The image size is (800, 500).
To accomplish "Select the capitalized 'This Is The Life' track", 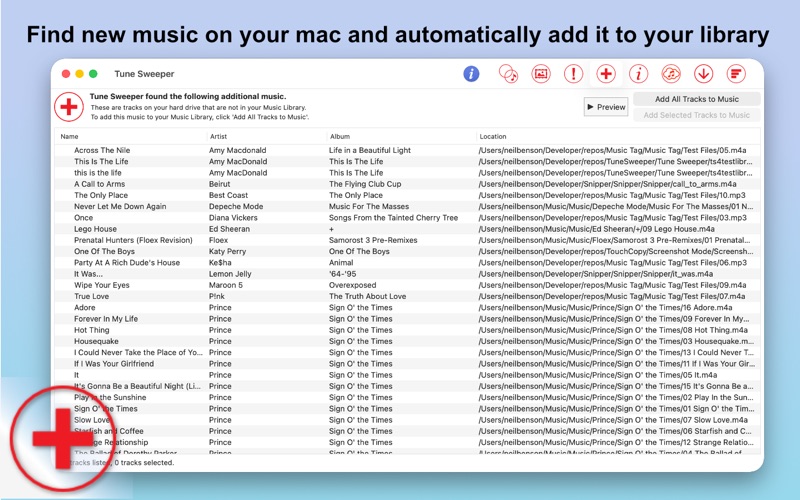I will (101, 161).
